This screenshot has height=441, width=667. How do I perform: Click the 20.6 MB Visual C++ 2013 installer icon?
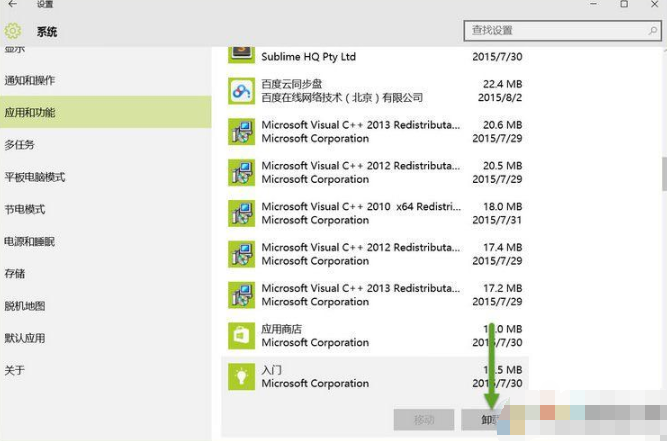coord(241,132)
